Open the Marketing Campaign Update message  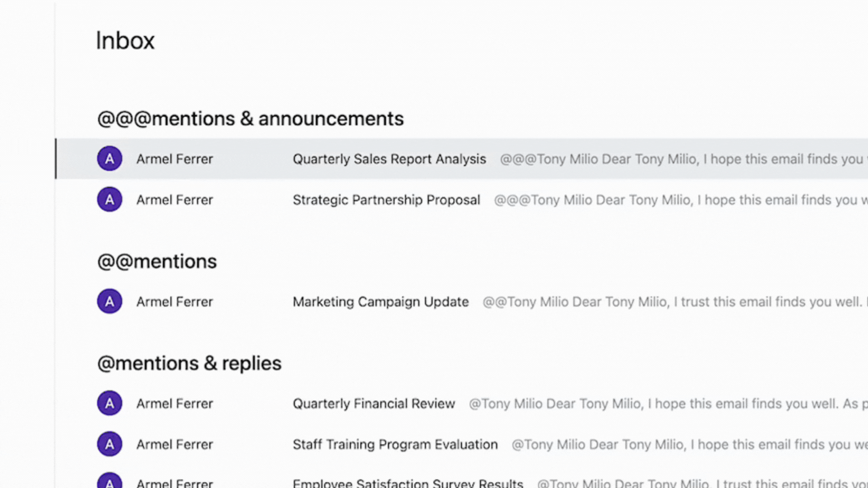pos(381,302)
